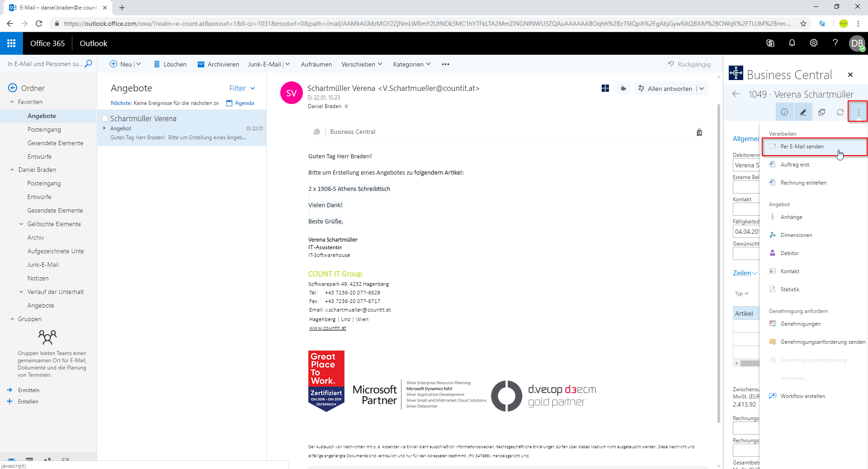
Task: Expand the recipient details under Daniel Braden
Action: [346, 106]
